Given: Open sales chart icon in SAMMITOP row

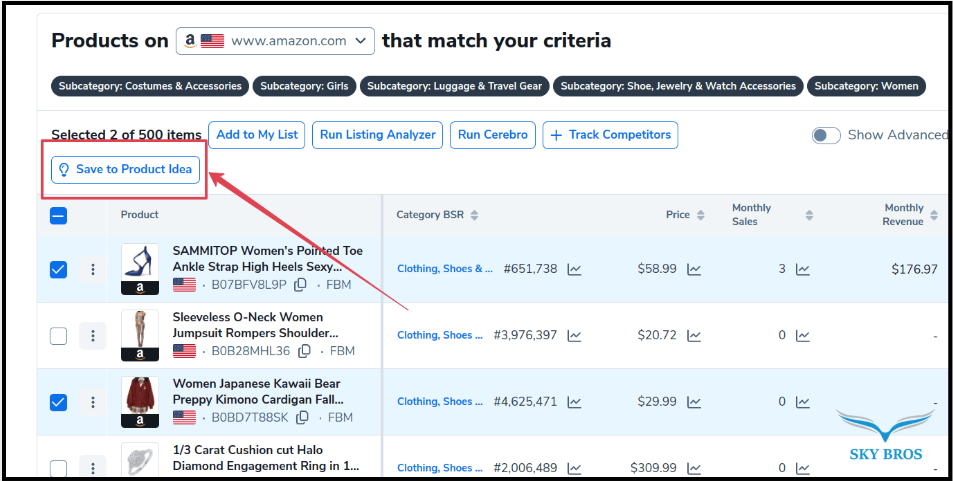Looking at the screenshot, I should 803,269.
